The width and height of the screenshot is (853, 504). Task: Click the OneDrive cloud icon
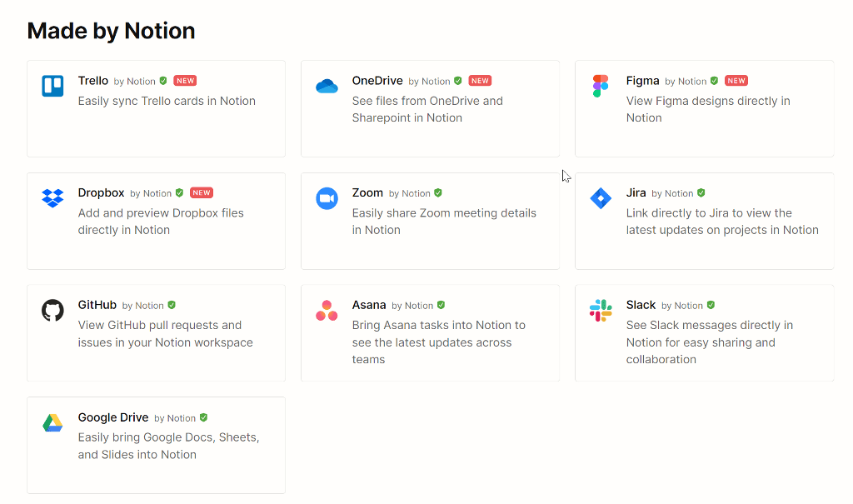[x=327, y=86]
